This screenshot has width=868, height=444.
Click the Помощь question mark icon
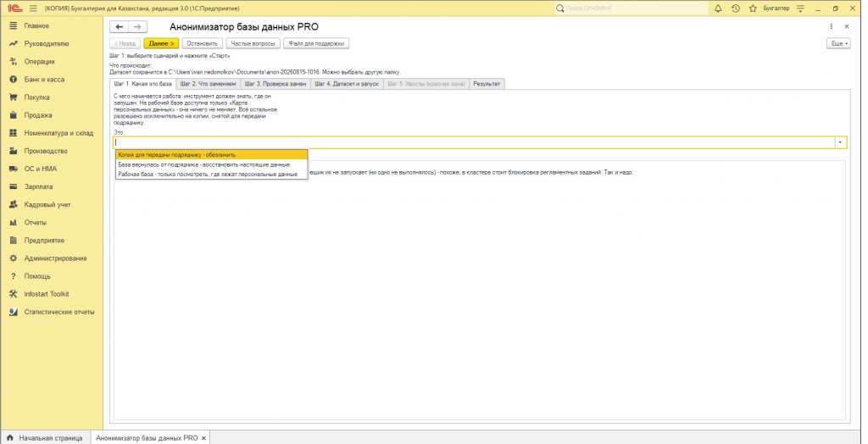click(x=14, y=276)
